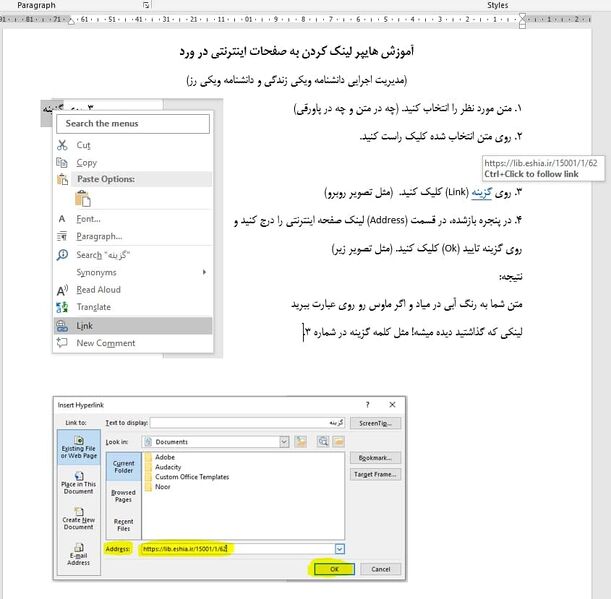Click the Paragraph group label in the ribbon

36,5
